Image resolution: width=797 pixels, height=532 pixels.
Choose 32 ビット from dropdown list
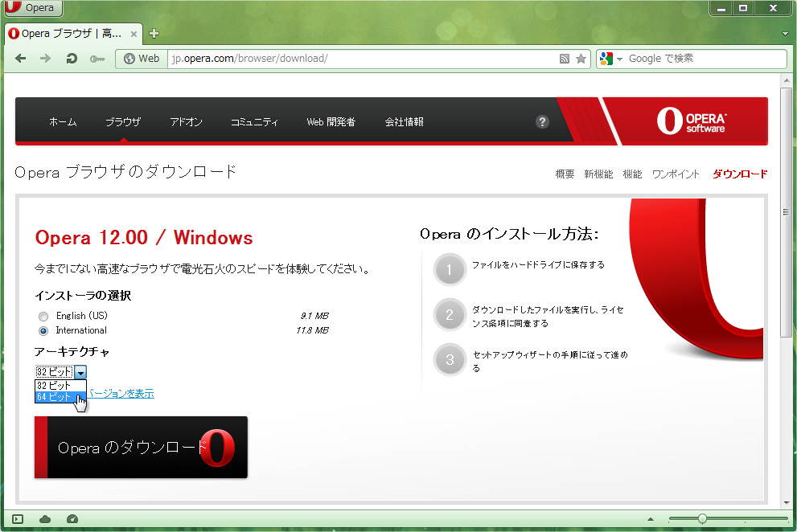(x=60, y=386)
